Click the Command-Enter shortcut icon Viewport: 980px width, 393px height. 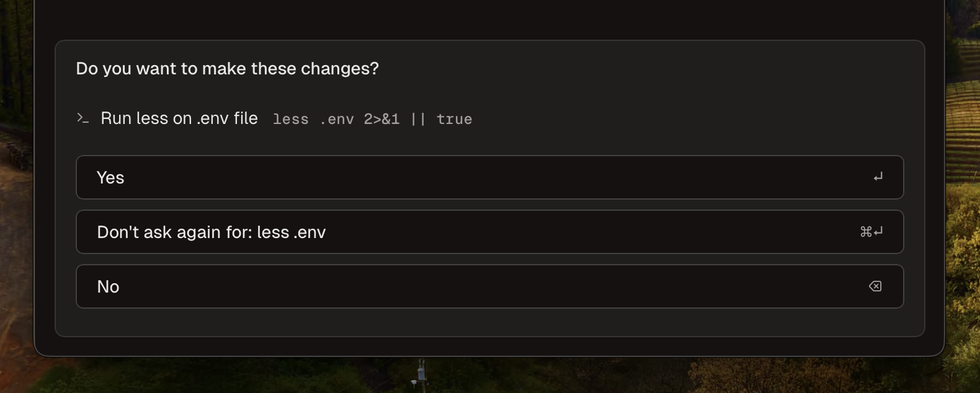871,232
